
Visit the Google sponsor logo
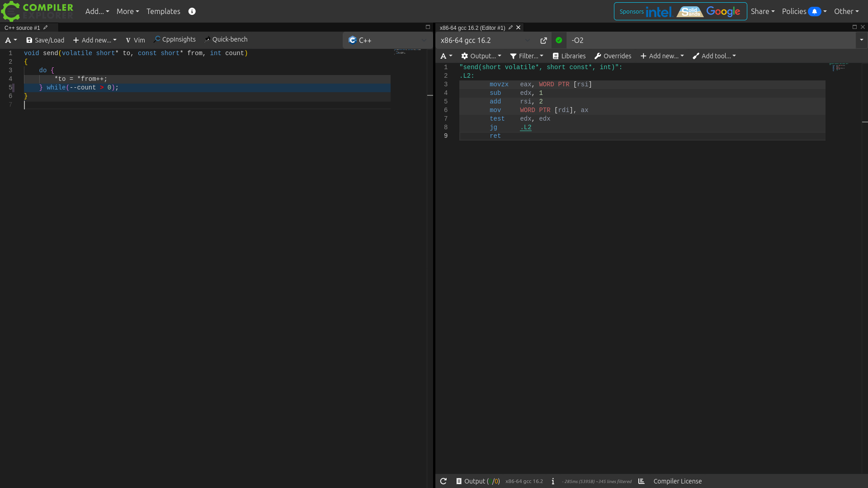pyautogui.click(x=723, y=11)
